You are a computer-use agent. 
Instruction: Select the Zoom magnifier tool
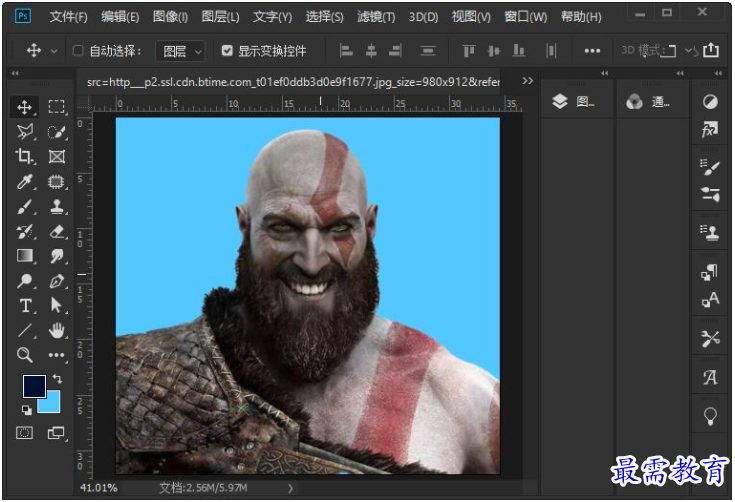click(x=24, y=355)
